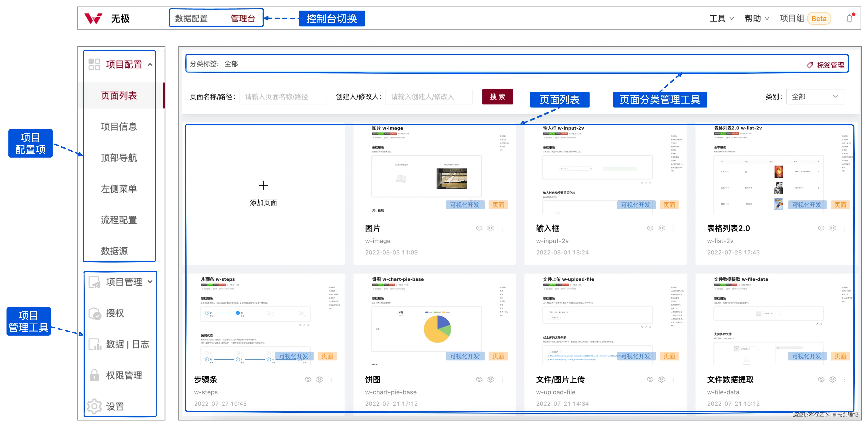
Task: Click gear icon on 饼图 page card
Action: (x=491, y=379)
